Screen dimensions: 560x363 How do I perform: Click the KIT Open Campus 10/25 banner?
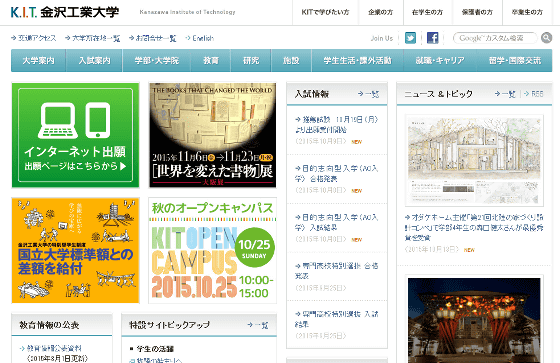tap(212, 250)
